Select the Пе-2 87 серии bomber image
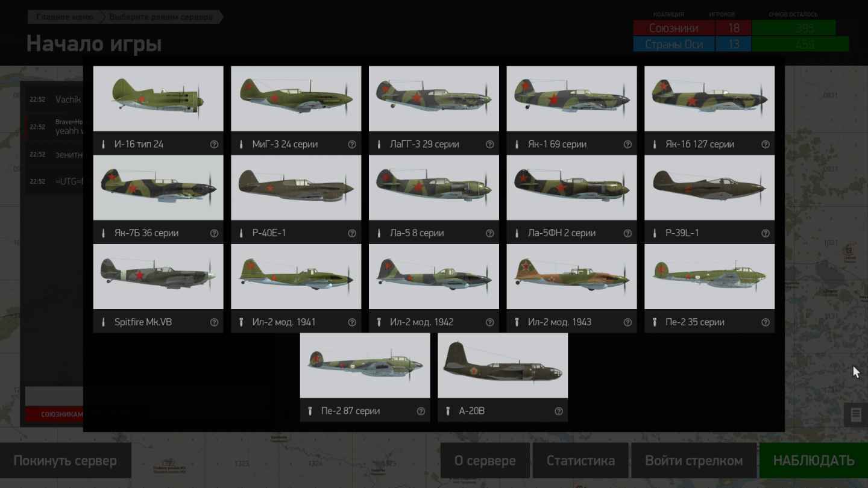The height and width of the screenshot is (488, 868). (365, 366)
